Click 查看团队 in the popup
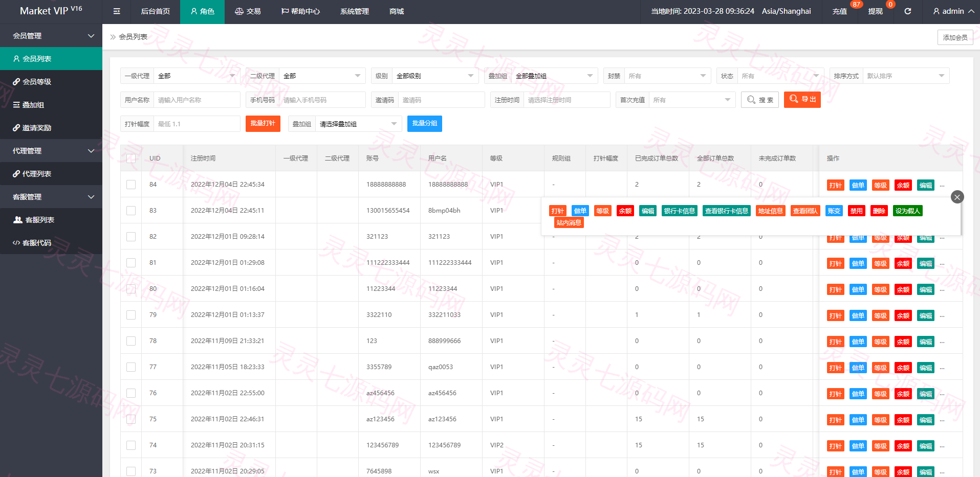980x477 pixels. coord(805,211)
